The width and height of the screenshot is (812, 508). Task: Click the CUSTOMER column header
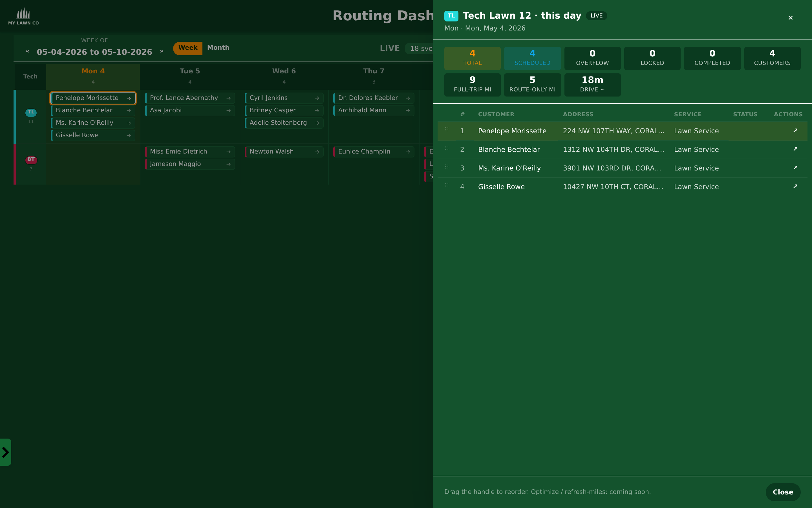point(496,114)
